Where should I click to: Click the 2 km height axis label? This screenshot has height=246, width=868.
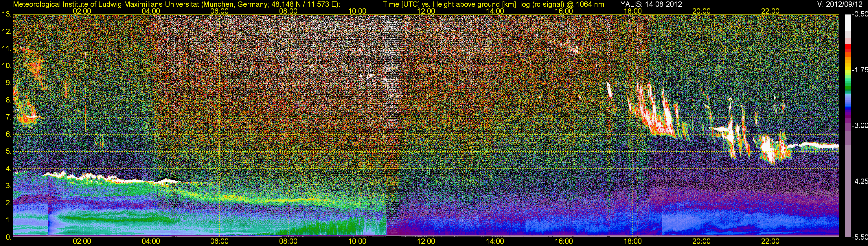point(8,203)
